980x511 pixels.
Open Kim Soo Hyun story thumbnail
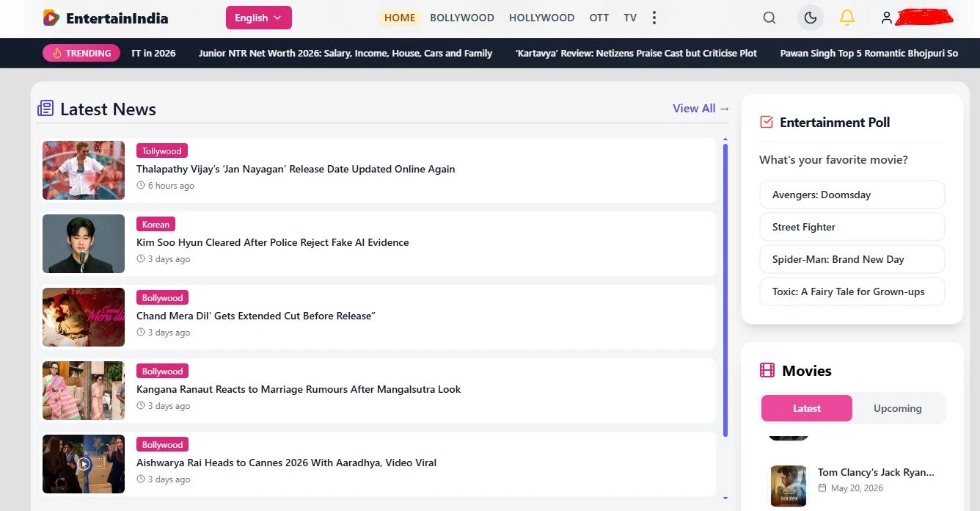[84, 244]
